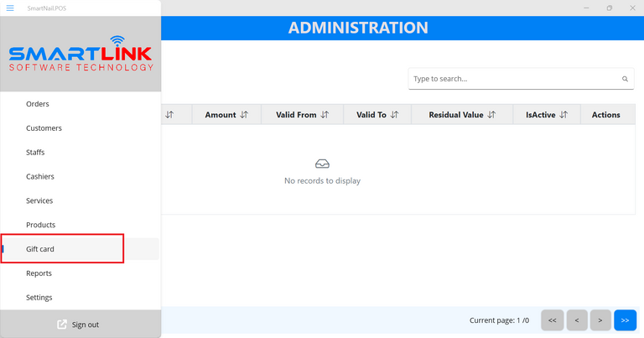This screenshot has height=338, width=644.
Task: Click the search magnifier icon
Action: tap(625, 79)
